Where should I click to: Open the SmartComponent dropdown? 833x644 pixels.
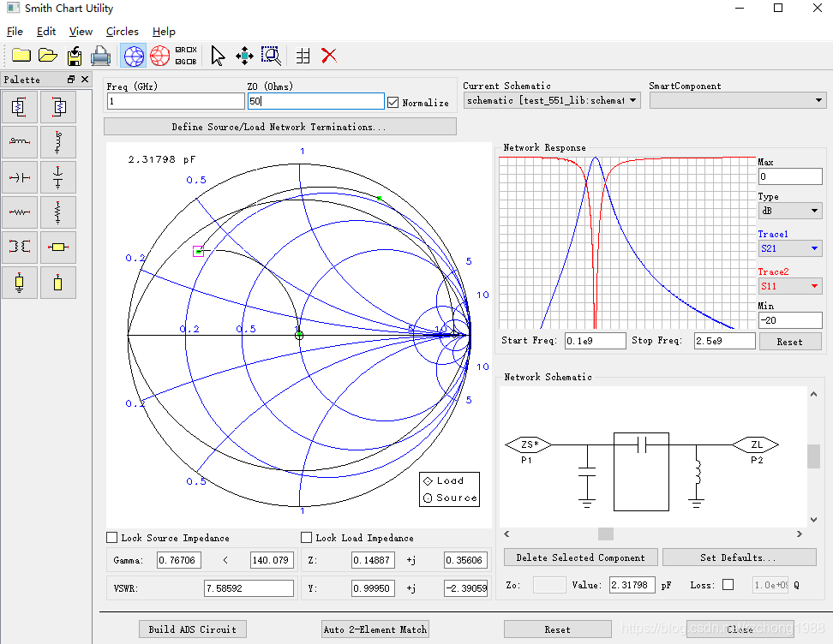[738, 100]
